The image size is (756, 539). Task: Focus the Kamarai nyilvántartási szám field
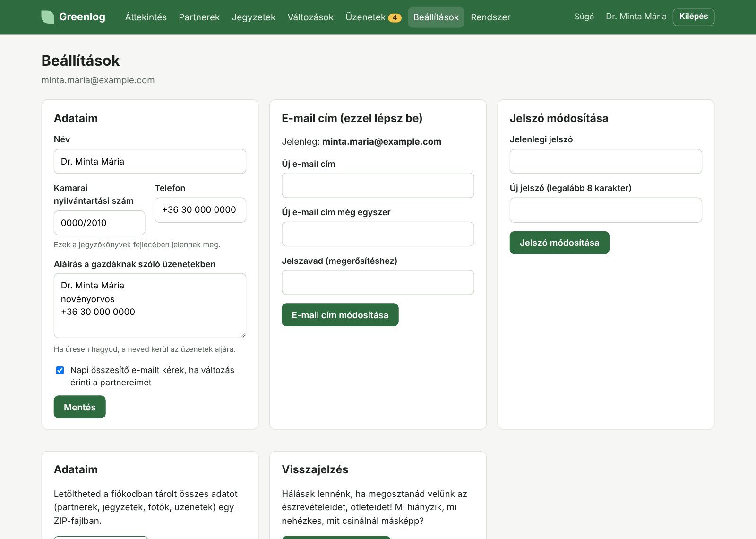(99, 223)
